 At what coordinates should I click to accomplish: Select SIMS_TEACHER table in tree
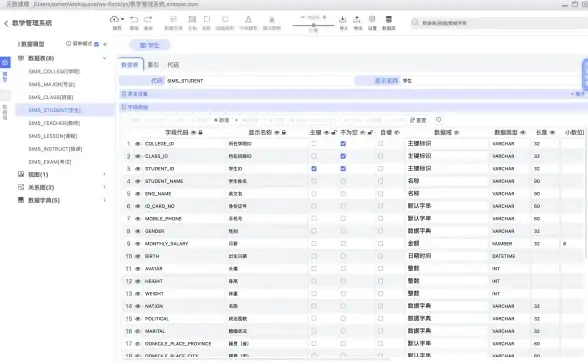click(x=54, y=123)
